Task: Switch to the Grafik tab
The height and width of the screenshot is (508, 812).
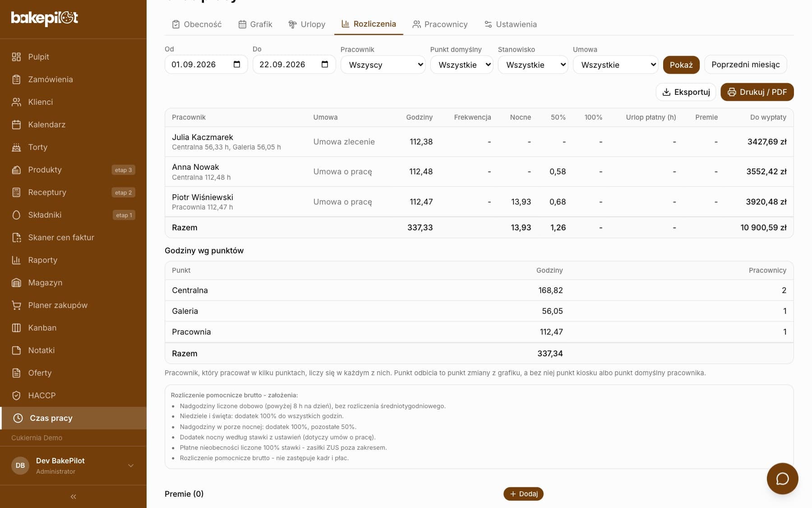Action: (x=255, y=24)
